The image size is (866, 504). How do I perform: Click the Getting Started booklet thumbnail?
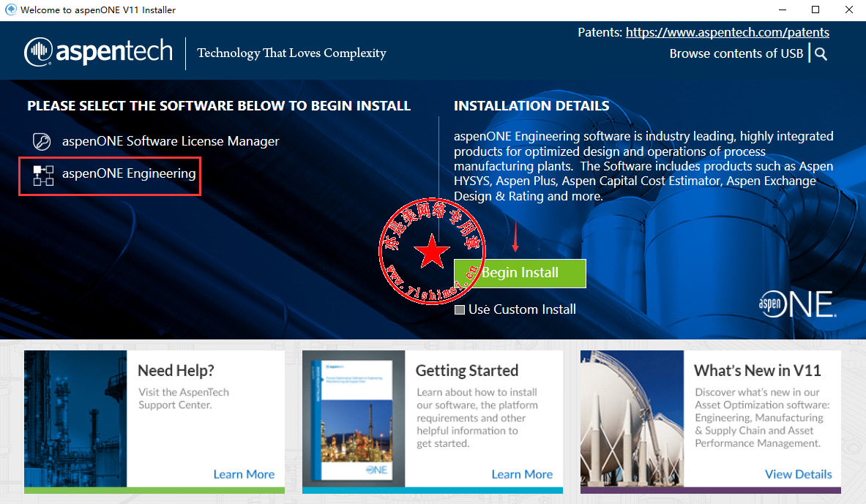[354, 418]
